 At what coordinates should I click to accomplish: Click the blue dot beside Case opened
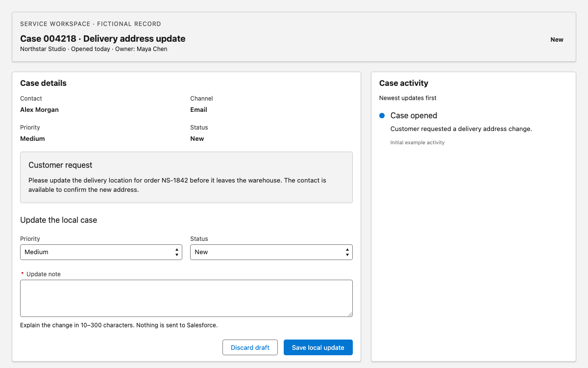click(x=382, y=116)
